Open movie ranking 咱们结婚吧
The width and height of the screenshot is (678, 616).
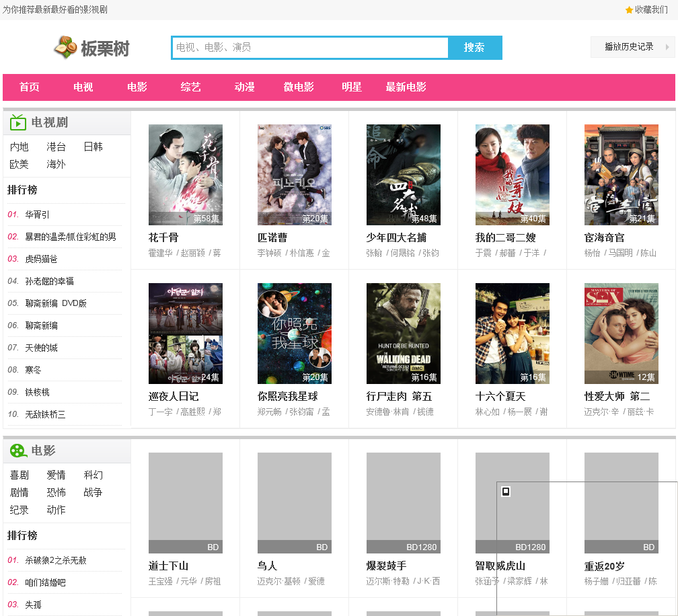point(46,583)
